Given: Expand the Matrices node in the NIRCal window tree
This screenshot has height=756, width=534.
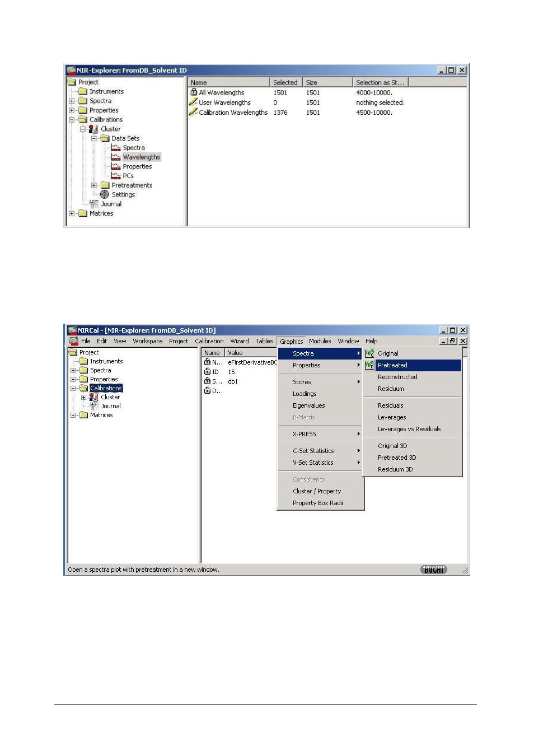Looking at the screenshot, I should [73, 415].
